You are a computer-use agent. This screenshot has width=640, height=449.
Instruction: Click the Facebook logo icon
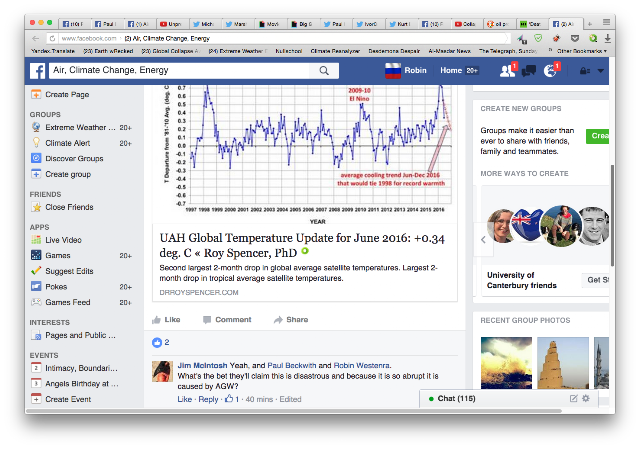point(38,71)
